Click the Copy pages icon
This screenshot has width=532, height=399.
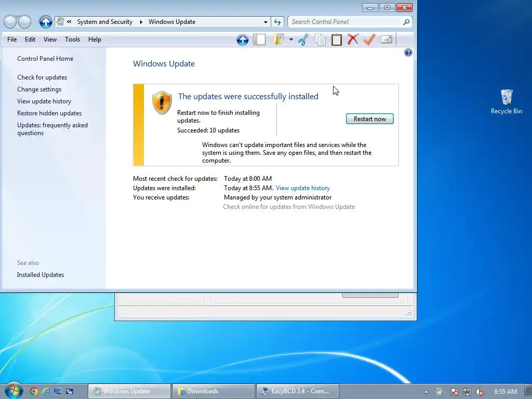coord(320,39)
